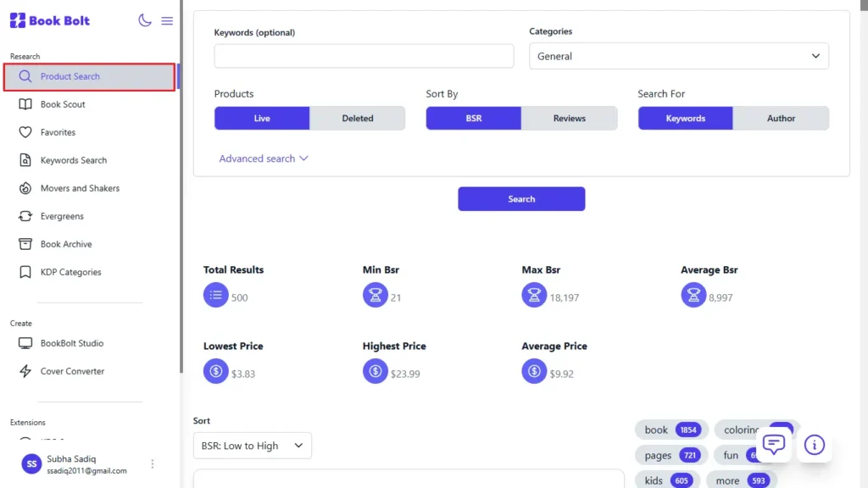Click the Evergreens refresh icon

click(x=25, y=216)
